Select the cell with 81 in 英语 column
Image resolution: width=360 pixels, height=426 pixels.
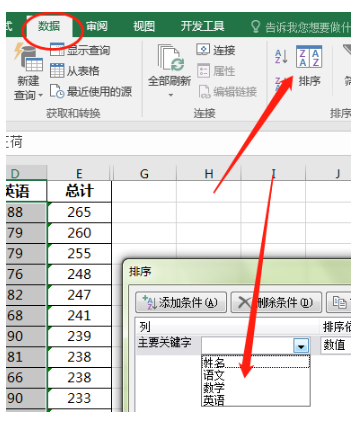point(26,357)
